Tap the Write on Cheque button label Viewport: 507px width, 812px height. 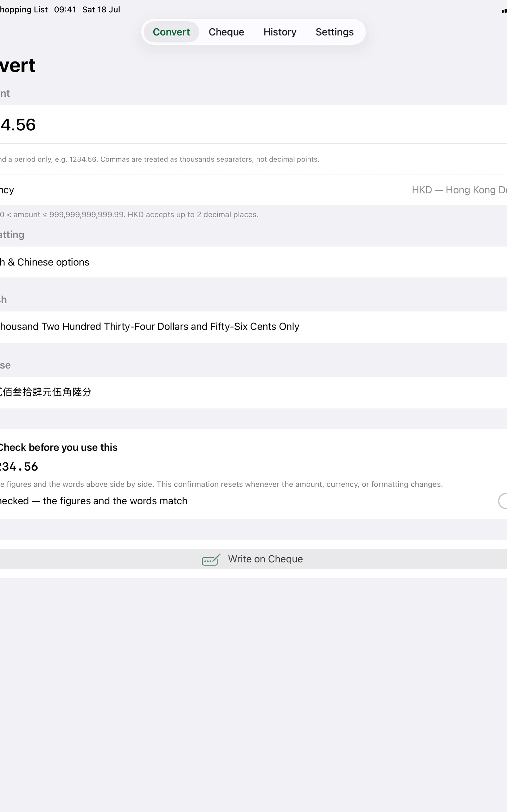point(265,559)
